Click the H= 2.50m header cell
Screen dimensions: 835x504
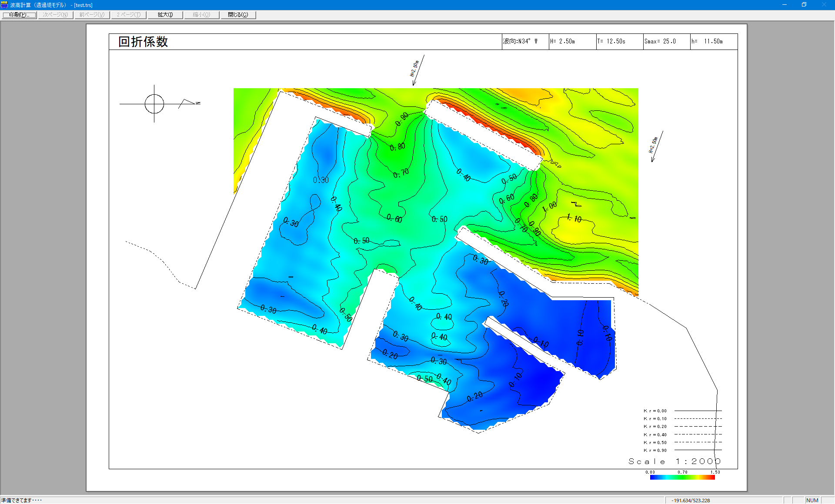tap(572, 41)
